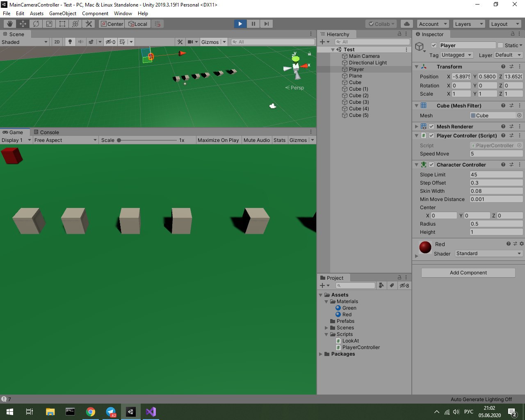Toggle Local handle rotation button

pos(138,24)
